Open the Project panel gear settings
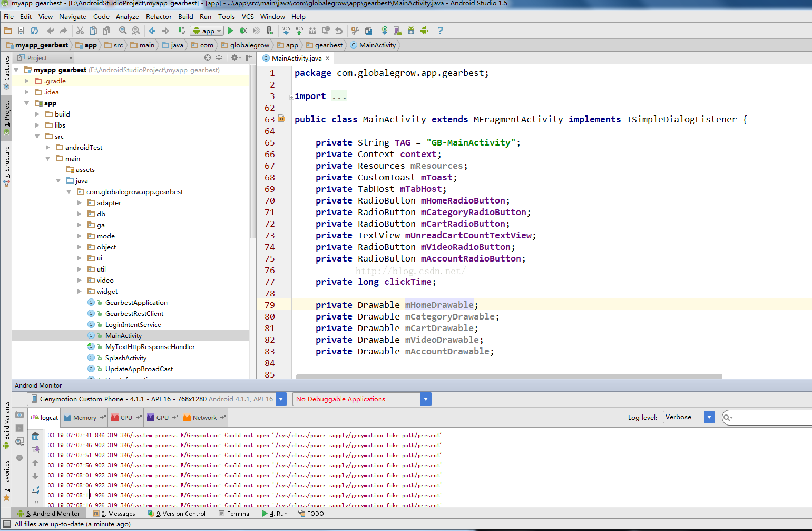The width and height of the screenshot is (812, 531). click(x=235, y=57)
